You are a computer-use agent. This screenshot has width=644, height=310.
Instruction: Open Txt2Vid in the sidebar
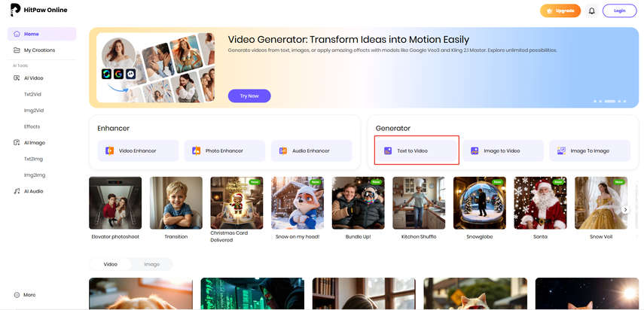[x=32, y=94]
